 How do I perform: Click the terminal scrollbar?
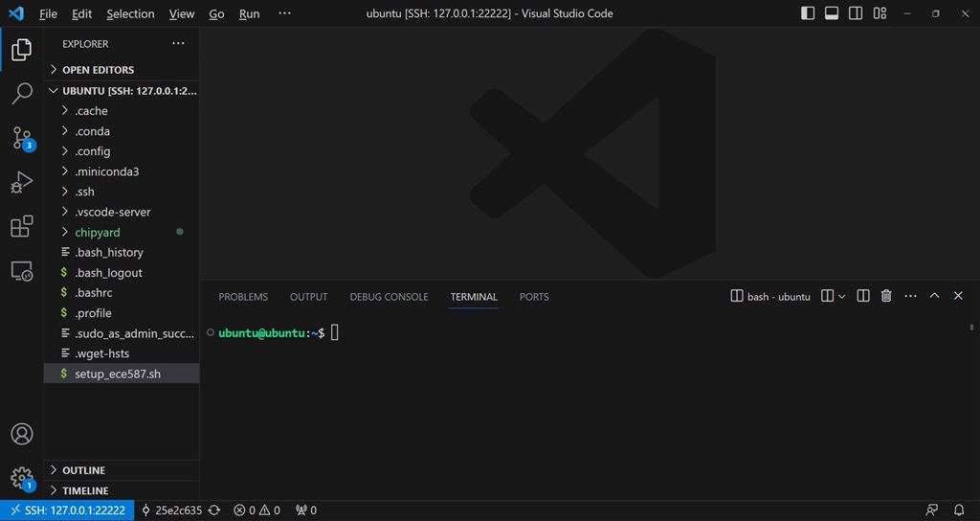[971, 327]
